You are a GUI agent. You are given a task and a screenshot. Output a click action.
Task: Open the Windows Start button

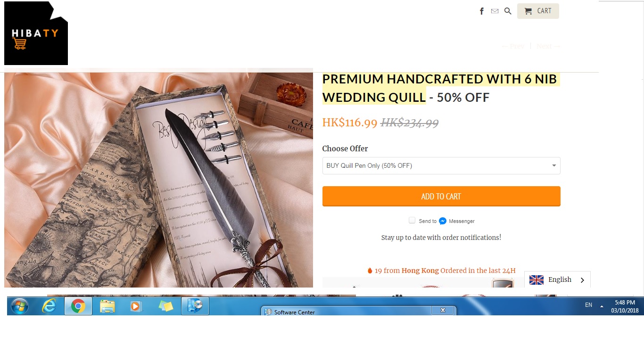click(20, 307)
